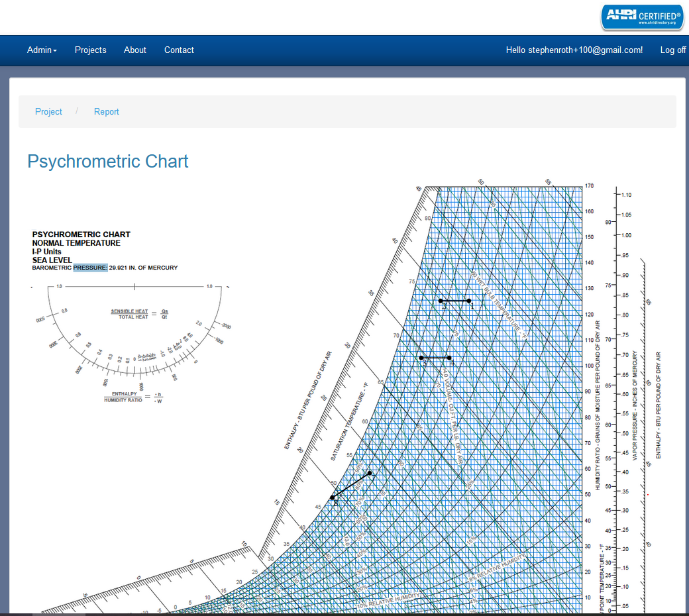The width and height of the screenshot is (689, 616).
Task: Click the 14.0 VOLUME CU FT label
Action: [452, 417]
